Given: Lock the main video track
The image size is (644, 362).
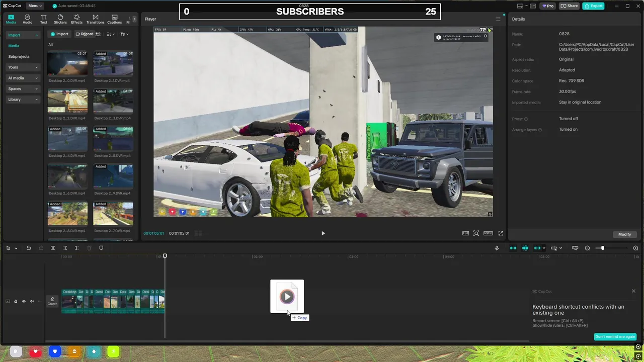Looking at the screenshot, I should pyautogui.click(x=16, y=301).
